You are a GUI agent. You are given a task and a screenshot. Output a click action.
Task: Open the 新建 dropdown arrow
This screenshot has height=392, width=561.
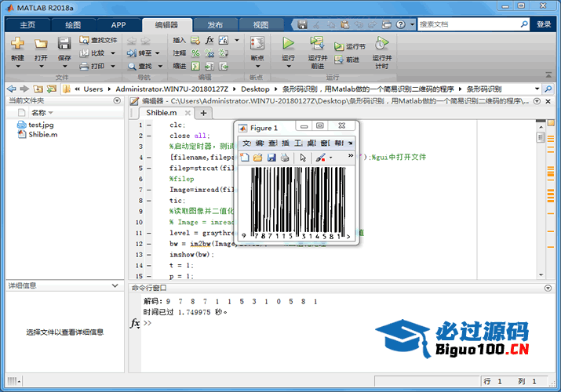coord(17,67)
